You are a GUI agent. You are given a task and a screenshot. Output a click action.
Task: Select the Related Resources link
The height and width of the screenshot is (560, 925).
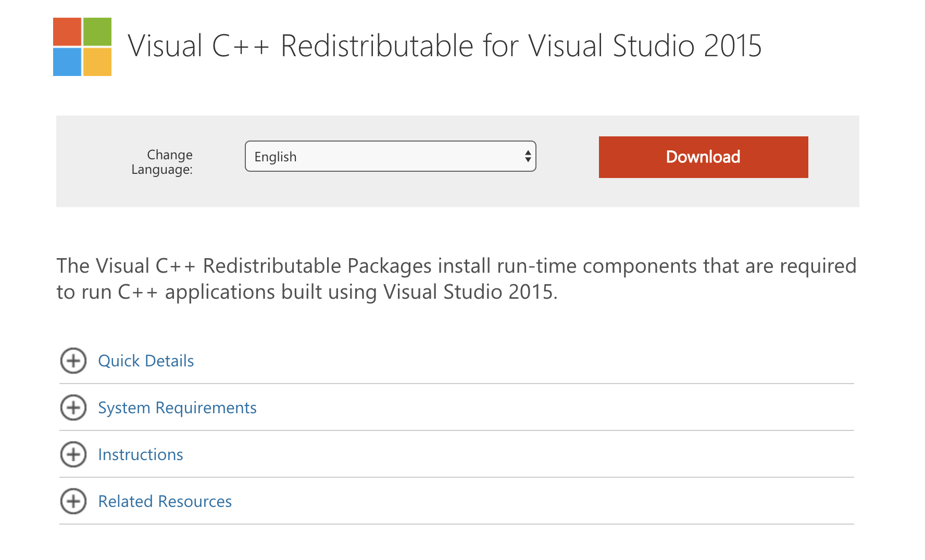click(x=165, y=501)
